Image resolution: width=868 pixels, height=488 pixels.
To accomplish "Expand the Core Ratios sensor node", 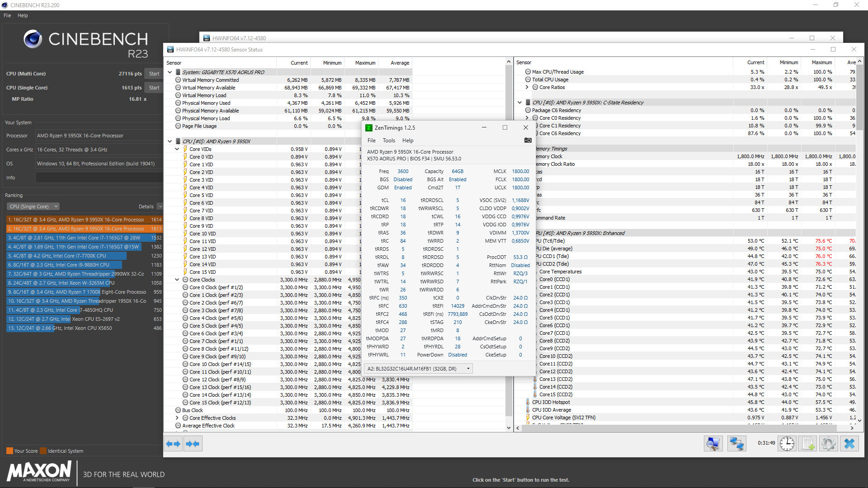I will coord(527,87).
